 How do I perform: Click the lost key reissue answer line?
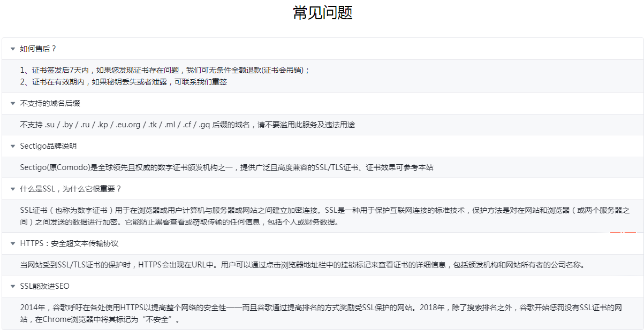coord(123,82)
